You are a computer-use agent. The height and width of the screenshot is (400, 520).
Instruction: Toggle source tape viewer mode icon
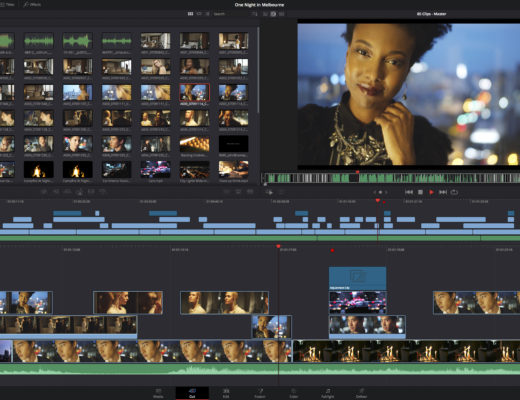tap(273, 14)
